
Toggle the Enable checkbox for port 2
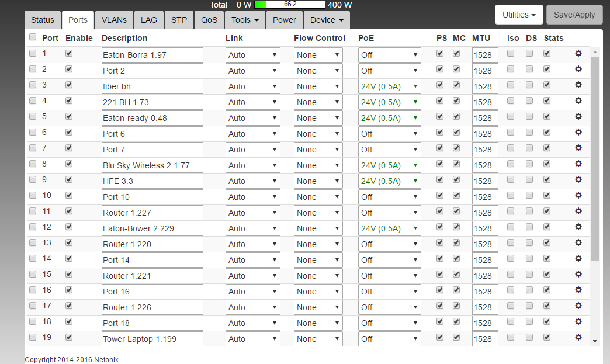pyautogui.click(x=70, y=69)
